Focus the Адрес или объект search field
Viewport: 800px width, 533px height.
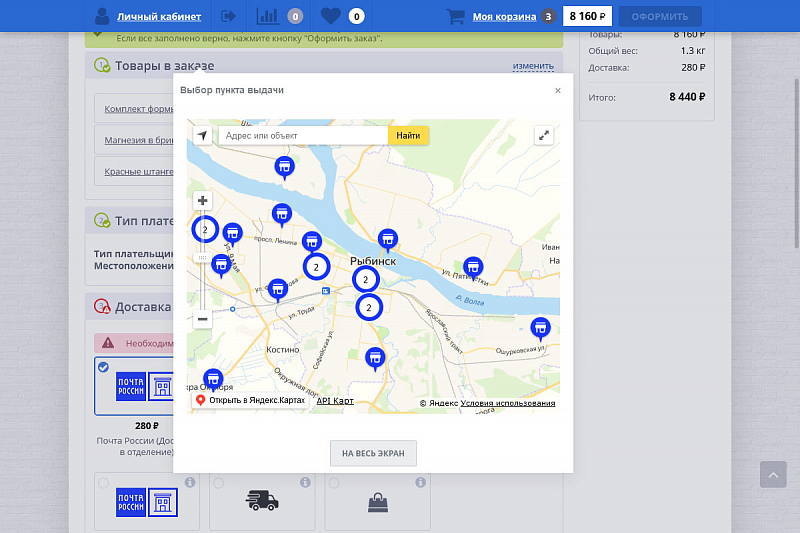304,135
